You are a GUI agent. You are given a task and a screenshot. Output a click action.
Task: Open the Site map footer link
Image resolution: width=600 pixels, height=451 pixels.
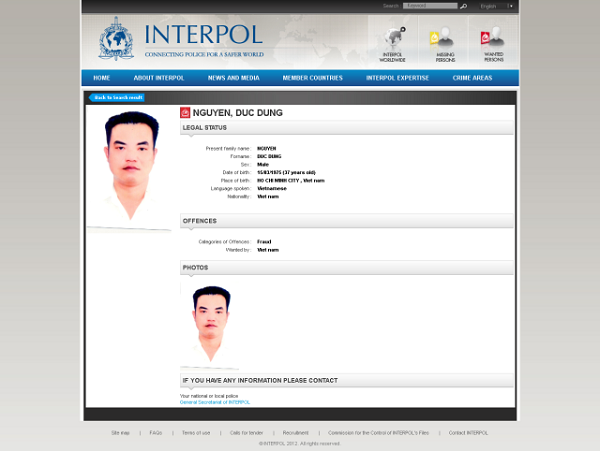pyautogui.click(x=120, y=433)
